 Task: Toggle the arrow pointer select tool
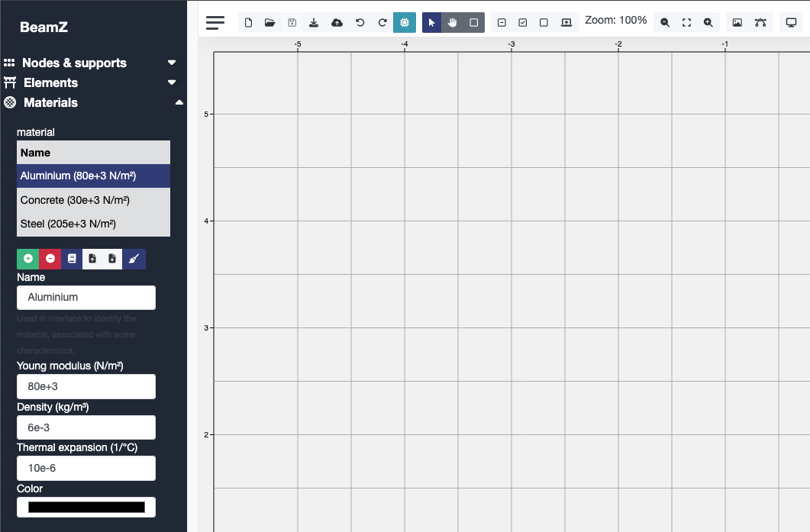[x=431, y=23]
